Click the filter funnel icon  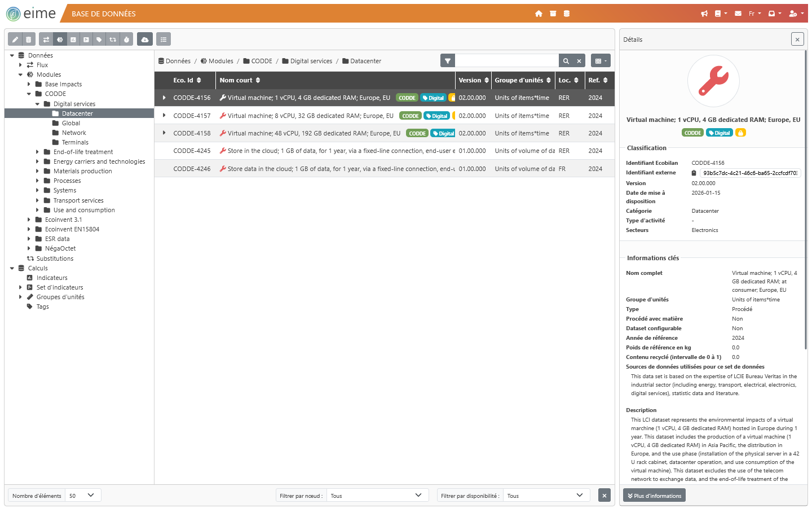pyautogui.click(x=448, y=61)
